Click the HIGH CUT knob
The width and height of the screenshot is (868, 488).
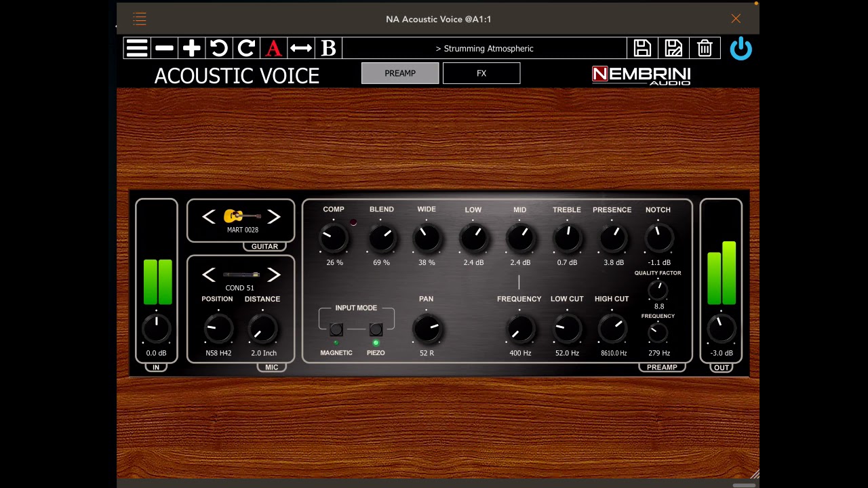click(x=612, y=329)
